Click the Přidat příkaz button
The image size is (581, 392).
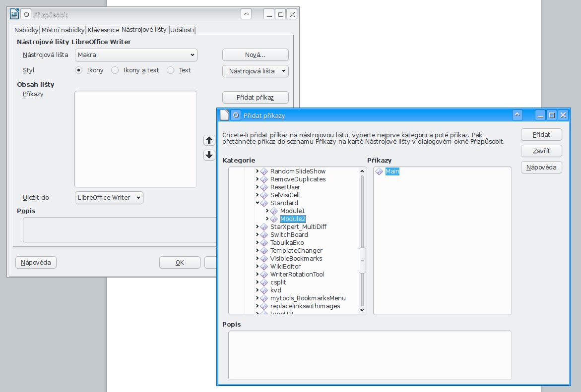[256, 97]
